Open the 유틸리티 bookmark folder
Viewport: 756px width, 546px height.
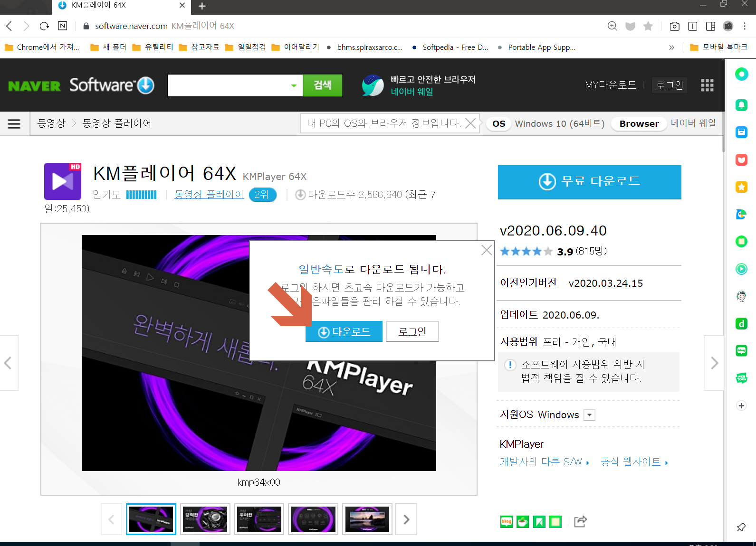pos(153,47)
